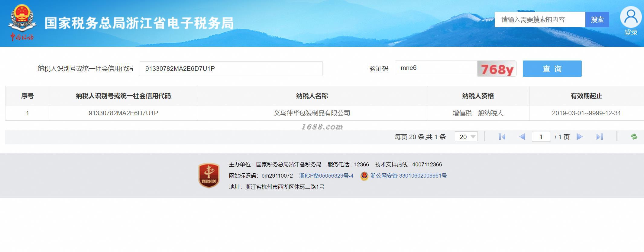Click the national tax emblem logo
Image resolution: width=644 pixels, height=252 pixels.
(x=22, y=23)
